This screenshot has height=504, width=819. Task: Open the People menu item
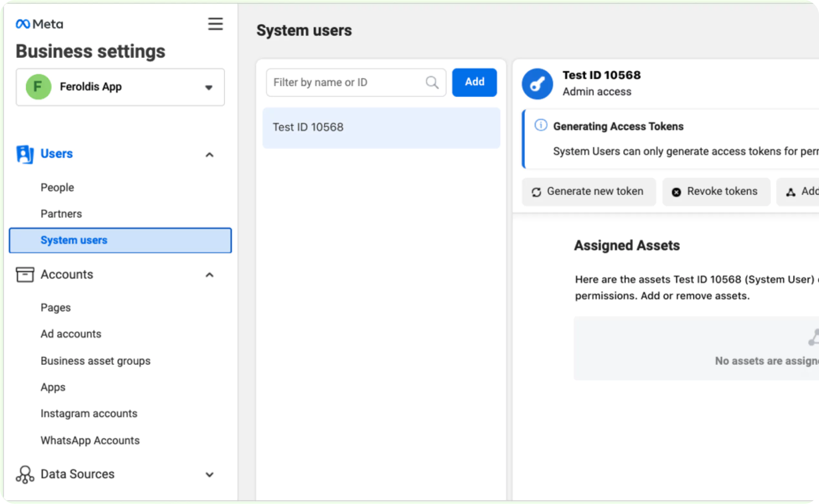57,188
